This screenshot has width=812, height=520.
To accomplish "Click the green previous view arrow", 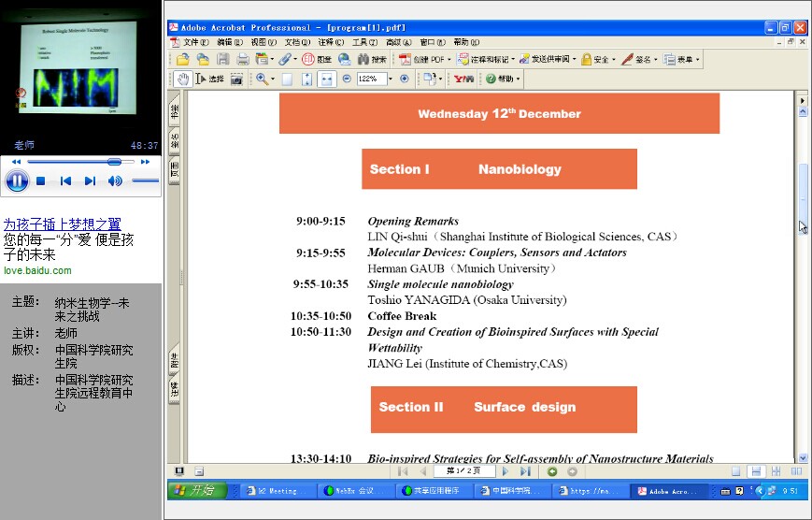I will (x=552, y=471).
